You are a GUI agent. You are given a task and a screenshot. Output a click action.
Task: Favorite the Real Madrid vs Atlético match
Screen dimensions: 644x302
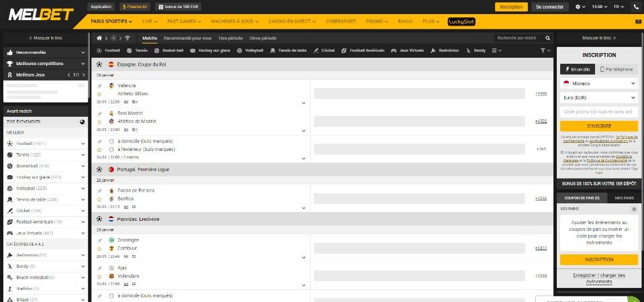[99, 122]
